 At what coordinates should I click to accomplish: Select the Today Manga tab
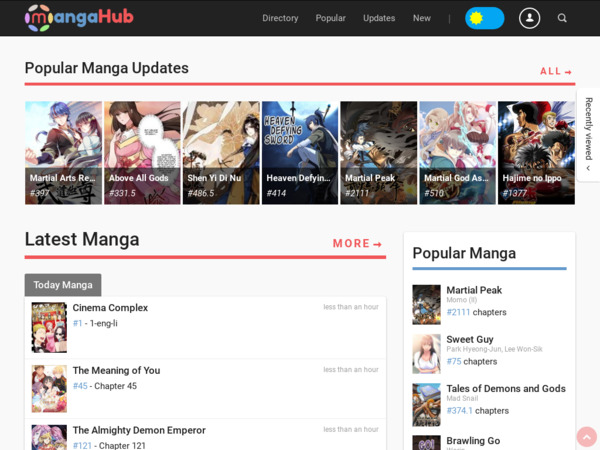tap(63, 285)
